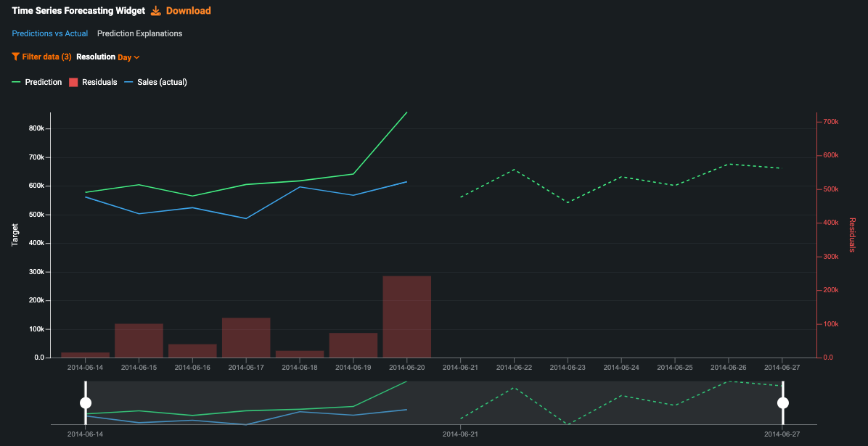Click the residual bar for 2014-06-19
868x446 pixels.
coord(353,345)
